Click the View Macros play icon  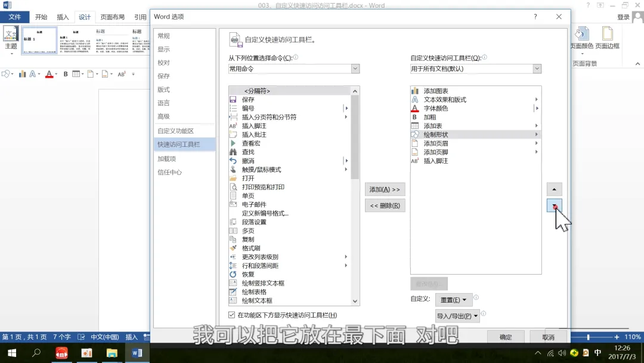[233, 143]
